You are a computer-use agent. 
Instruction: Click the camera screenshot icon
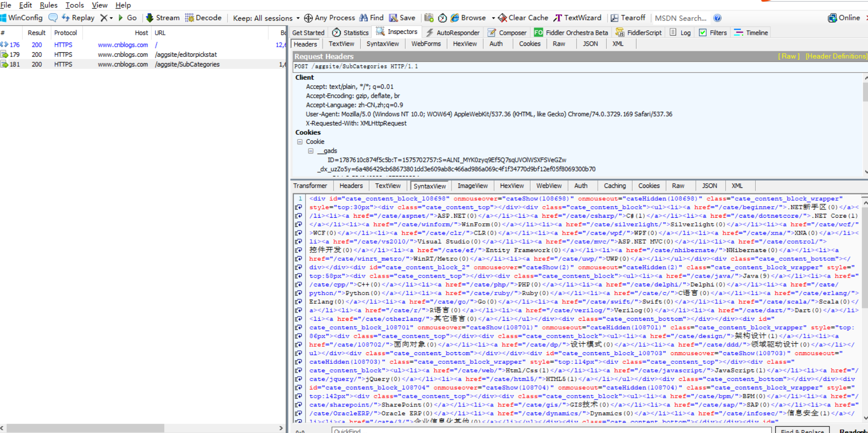tap(429, 18)
